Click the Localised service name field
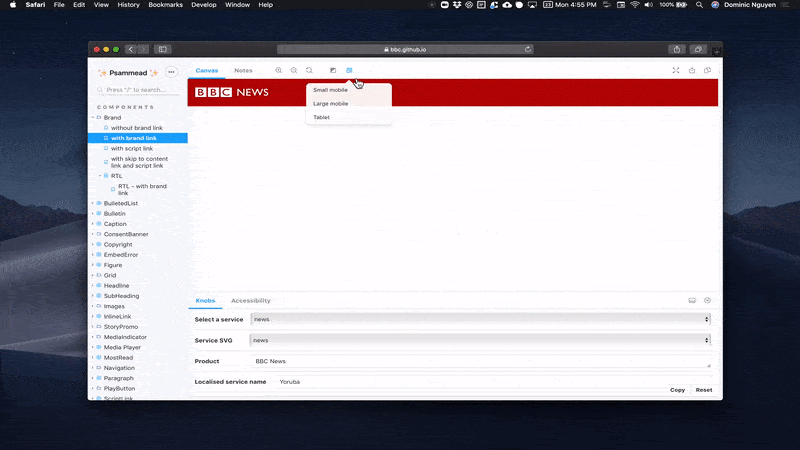Image resolution: width=800 pixels, height=450 pixels. (492, 382)
